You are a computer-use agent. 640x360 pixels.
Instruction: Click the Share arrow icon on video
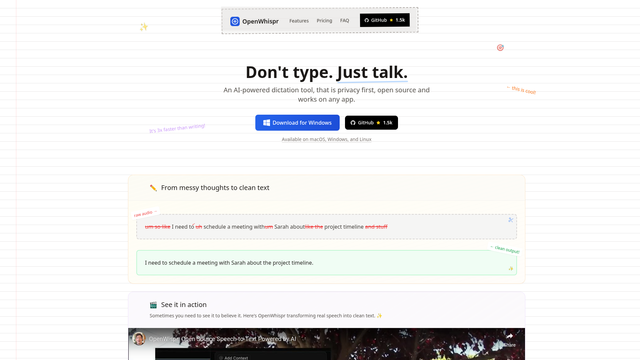pyautogui.click(x=509, y=336)
